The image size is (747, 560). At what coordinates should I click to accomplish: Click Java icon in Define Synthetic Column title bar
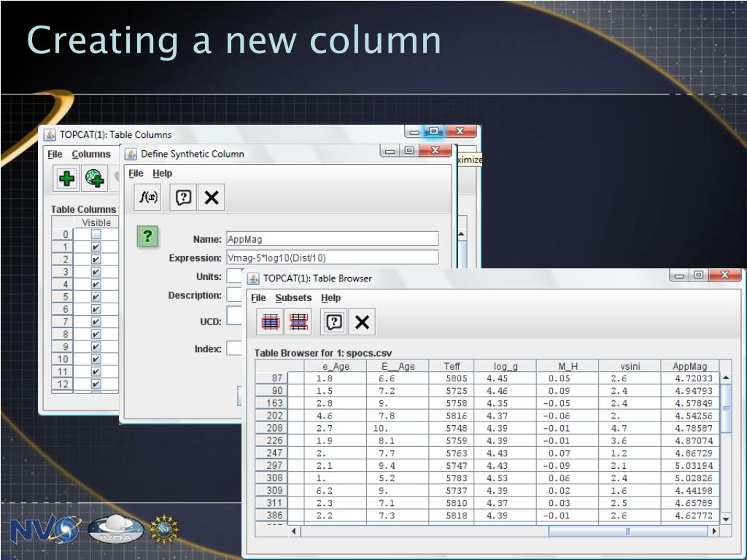(131, 154)
